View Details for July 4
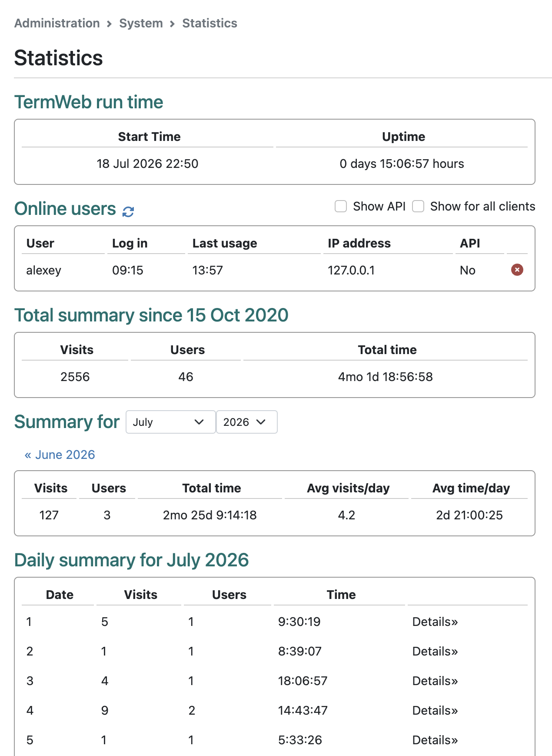 coord(435,710)
